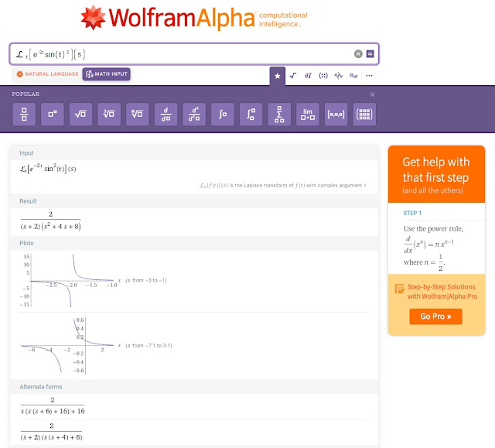Insert a definite integral template
This screenshot has width=495, height=448.
[251, 115]
